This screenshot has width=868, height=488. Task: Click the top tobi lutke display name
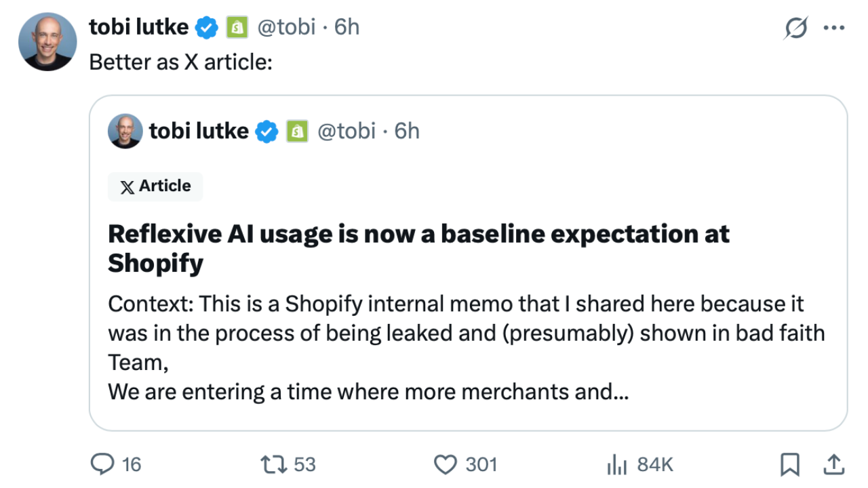pyautogui.click(x=139, y=26)
